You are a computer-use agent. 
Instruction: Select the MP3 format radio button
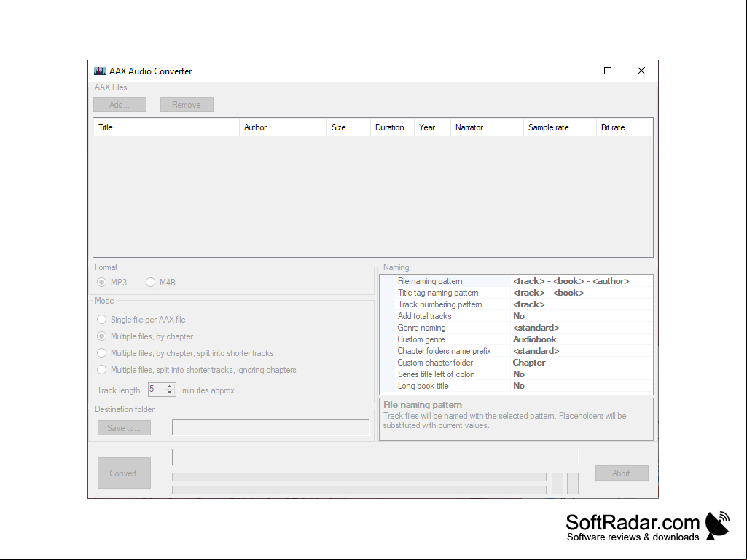(x=101, y=283)
